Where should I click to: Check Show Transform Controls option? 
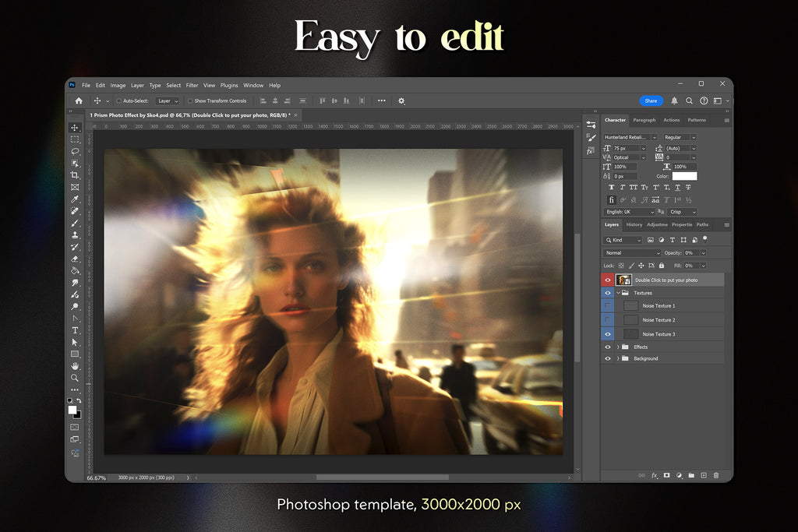pos(190,101)
